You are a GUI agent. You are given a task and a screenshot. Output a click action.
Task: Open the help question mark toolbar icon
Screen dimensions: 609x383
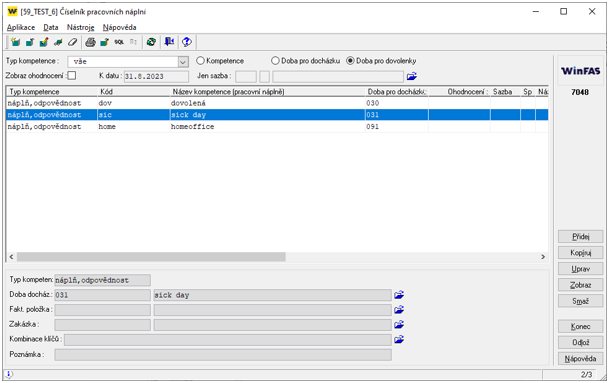[187, 42]
